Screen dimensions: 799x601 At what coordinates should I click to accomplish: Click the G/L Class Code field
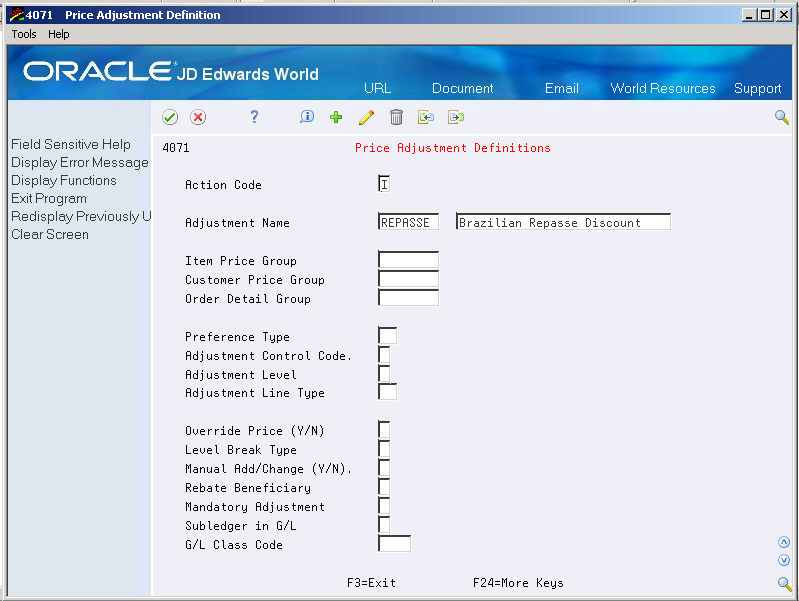[x=394, y=544]
